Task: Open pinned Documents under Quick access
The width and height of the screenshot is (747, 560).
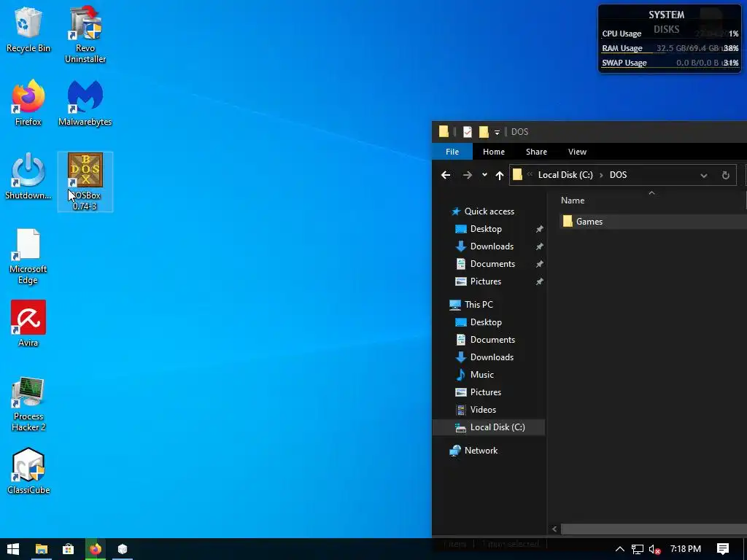Action: 492,264
